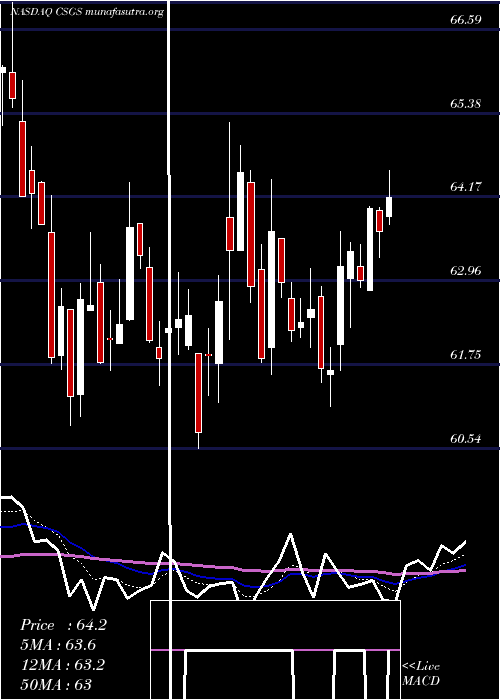Click the '5MA : 63.6' readout
The width and height of the screenshot is (500, 700).
click(58, 645)
